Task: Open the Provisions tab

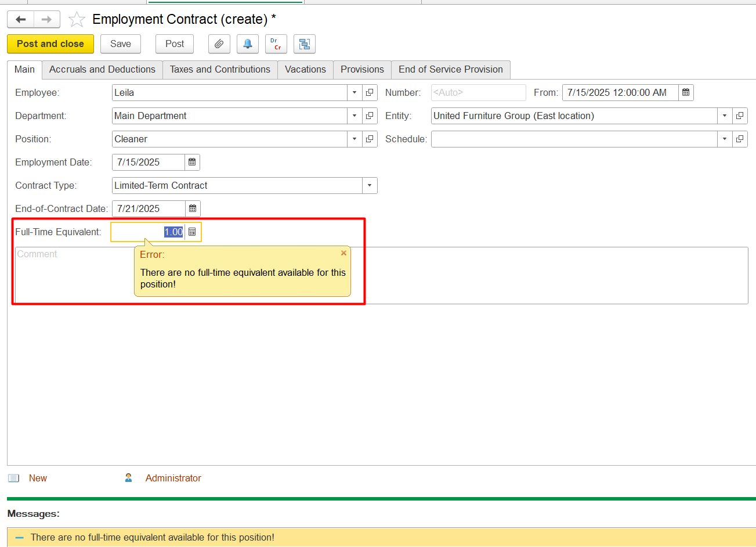Action: (x=362, y=69)
